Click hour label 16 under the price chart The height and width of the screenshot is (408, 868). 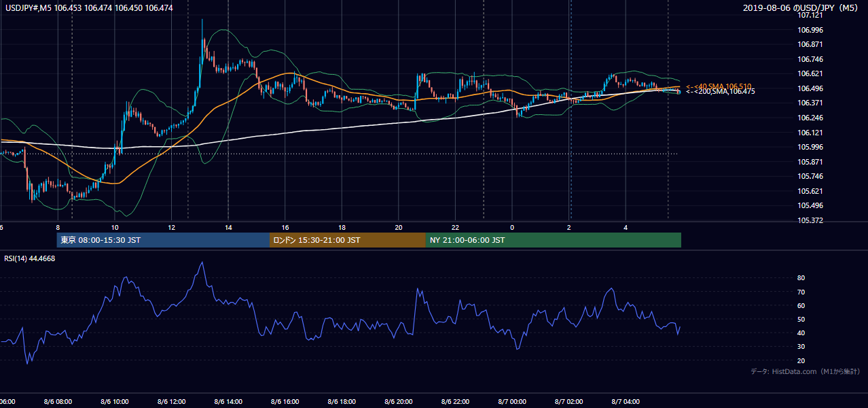[x=285, y=227]
